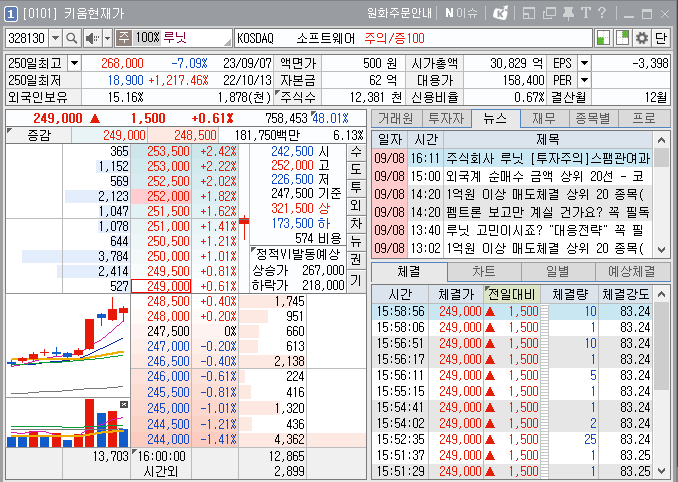Image resolution: width=678 pixels, height=482 pixels.
Task: Click the T font icon in title bar
Action: coord(586,13)
